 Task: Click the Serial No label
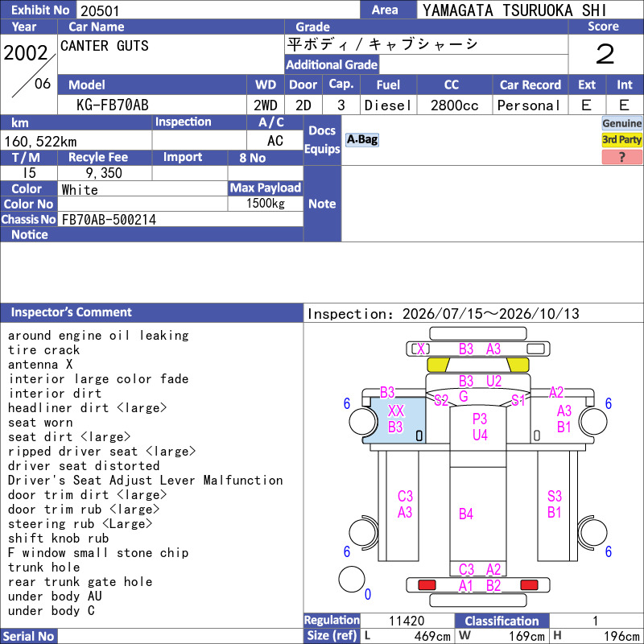29,636
